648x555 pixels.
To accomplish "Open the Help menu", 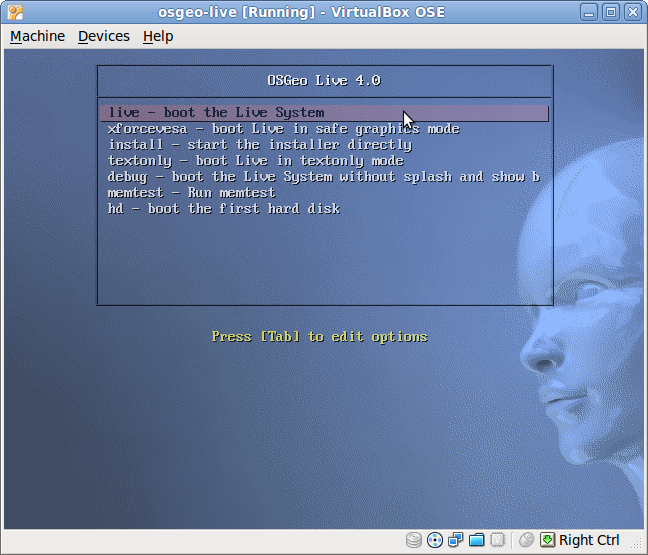I will 158,36.
